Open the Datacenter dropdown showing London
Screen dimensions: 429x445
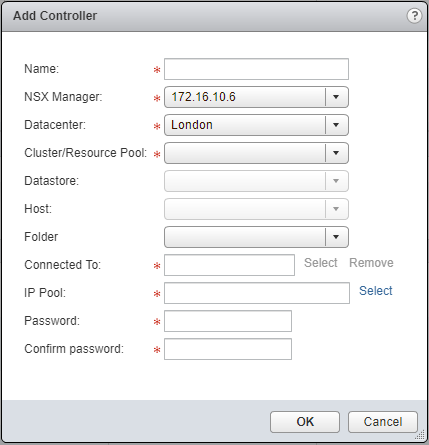pyautogui.click(x=256, y=125)
